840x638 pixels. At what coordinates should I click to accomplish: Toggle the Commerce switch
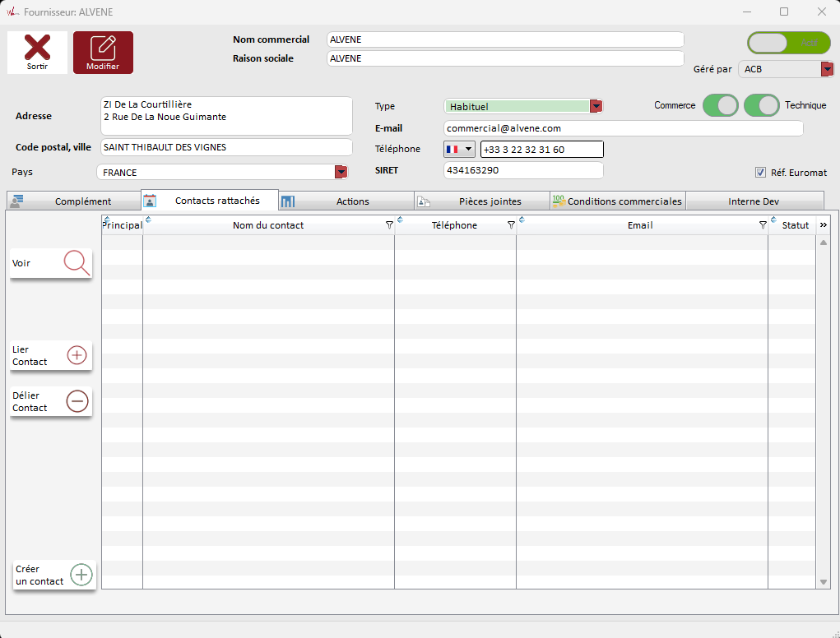coord(720,105)
